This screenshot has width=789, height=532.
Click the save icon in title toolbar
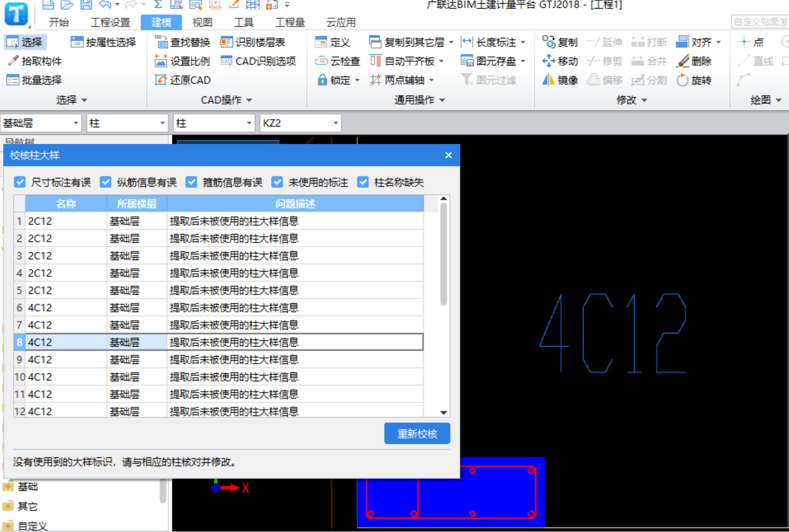(x=86, y=4)
